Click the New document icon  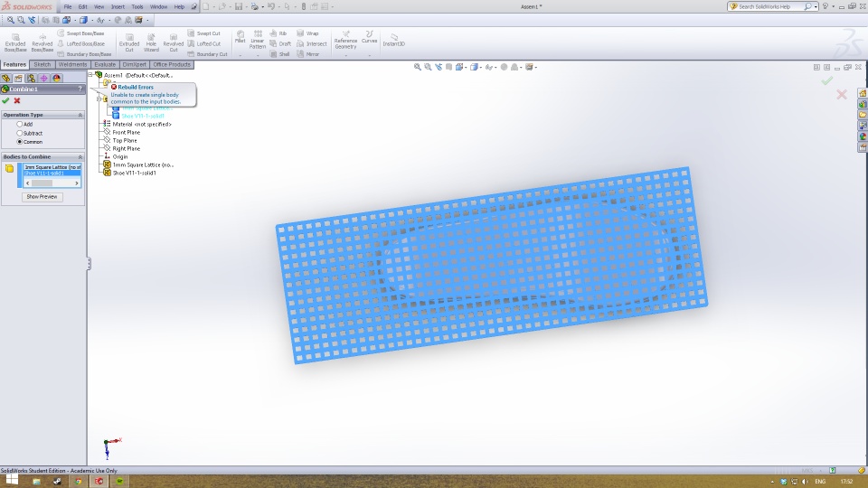[206, 6]
